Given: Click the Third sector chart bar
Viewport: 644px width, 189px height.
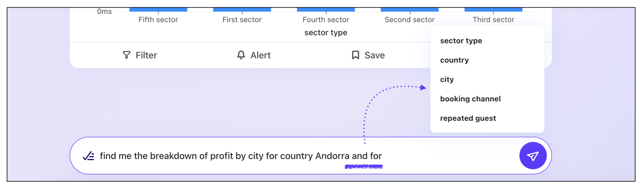Looking at the screenshot, I should click(493, 9).
